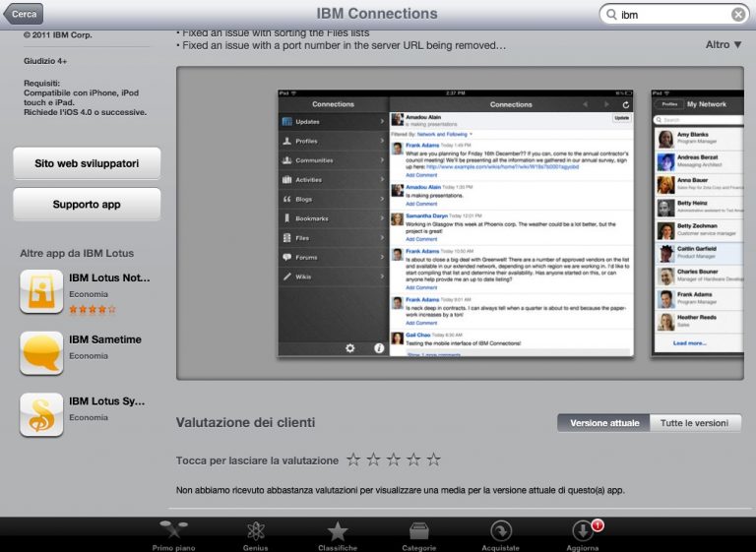The height and width of the screenshot is (552, 756).
Task: Tap the main Connections screenshot thumbnail
Action: pos(456,223)
